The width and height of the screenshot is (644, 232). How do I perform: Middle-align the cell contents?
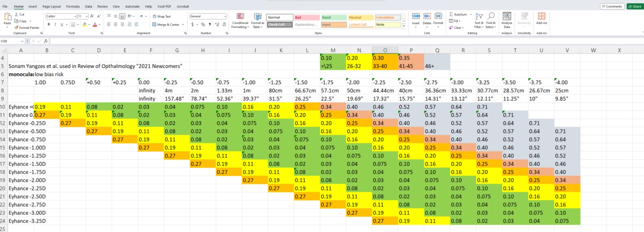(115, 16)
